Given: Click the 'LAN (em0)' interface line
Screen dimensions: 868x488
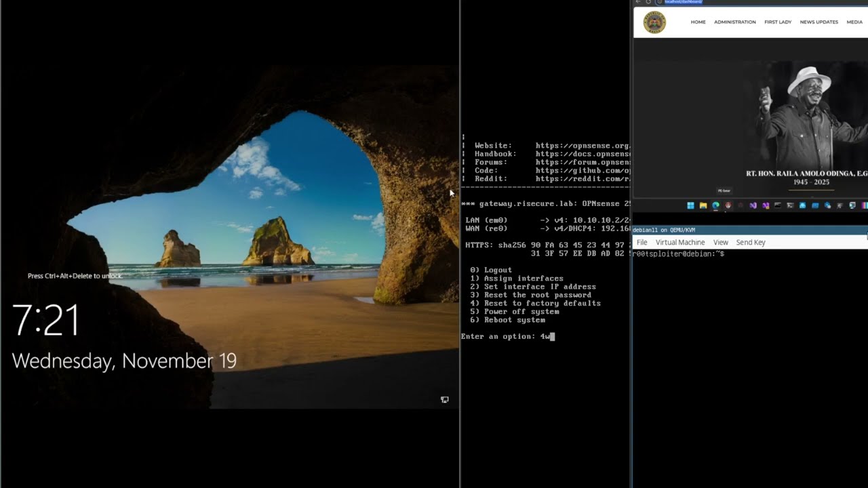Looking at the screenshot, I should click(x=548, y=220).
